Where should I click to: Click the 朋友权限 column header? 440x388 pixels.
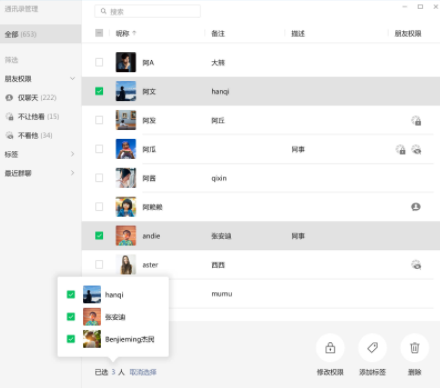408,33
